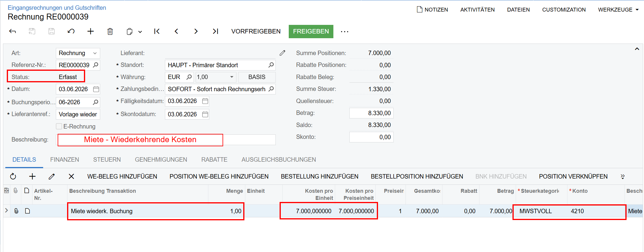Switch to the AUSGLEICHSBUCHUNGEN tab
Screen dimensions: 644x252
tap(279, 160)
